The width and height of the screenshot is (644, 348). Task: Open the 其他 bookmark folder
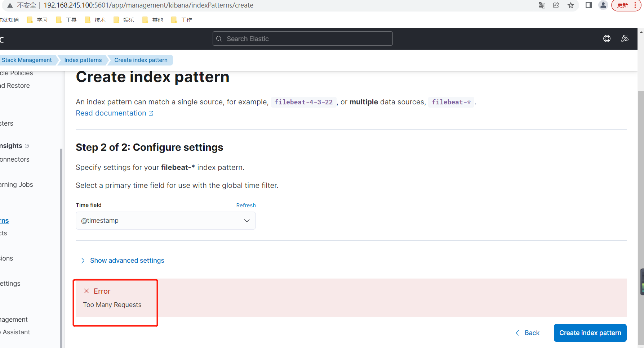(x=153, y=20)
